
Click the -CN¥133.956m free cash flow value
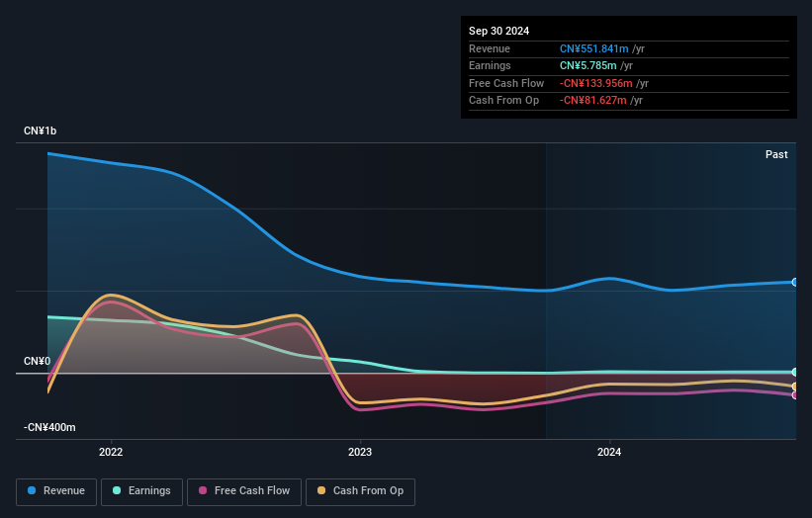[595, 83]
